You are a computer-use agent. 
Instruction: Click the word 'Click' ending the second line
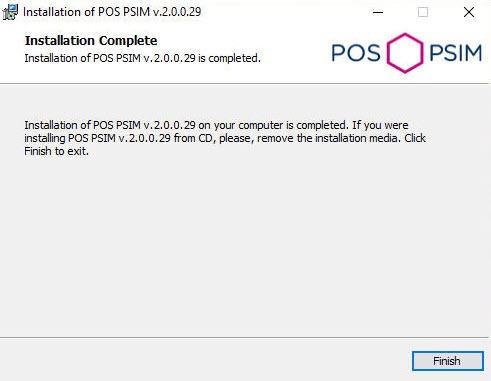[x=415, y=138]
